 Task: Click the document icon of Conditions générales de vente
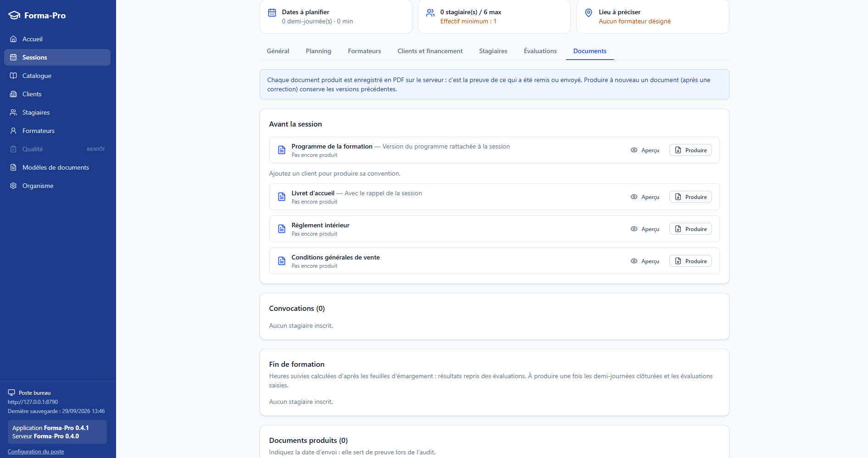click(x=282, y=261)
